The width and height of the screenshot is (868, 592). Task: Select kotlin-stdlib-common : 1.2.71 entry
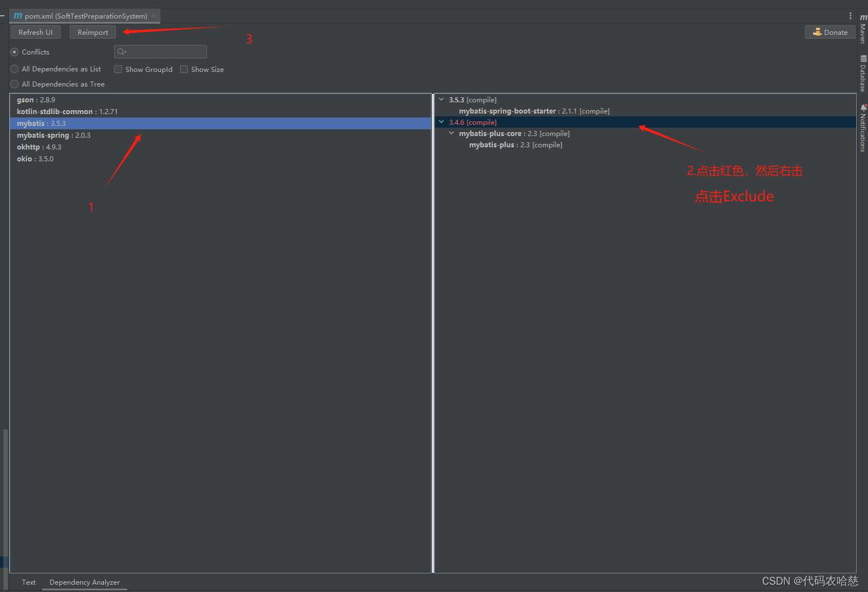point(221,111)
